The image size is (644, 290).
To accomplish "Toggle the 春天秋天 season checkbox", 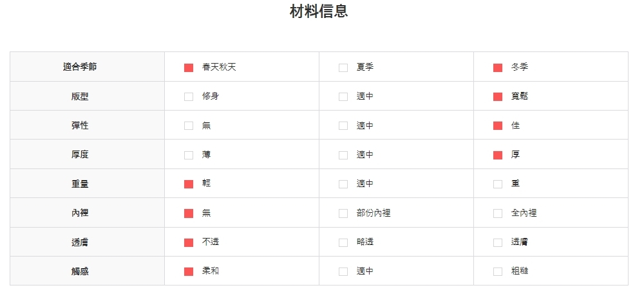I will click(x=189, y=68).
